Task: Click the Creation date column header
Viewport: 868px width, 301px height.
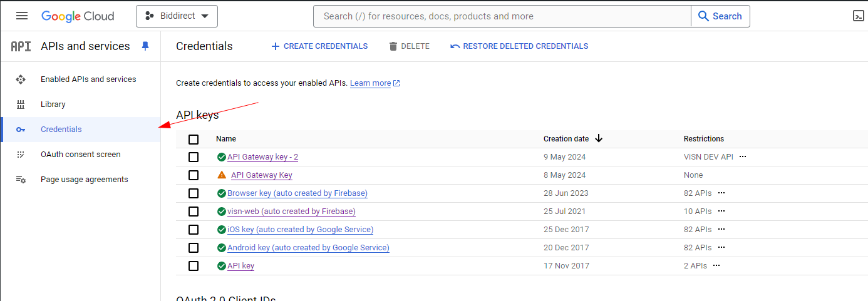Action: tap(566, 139)
